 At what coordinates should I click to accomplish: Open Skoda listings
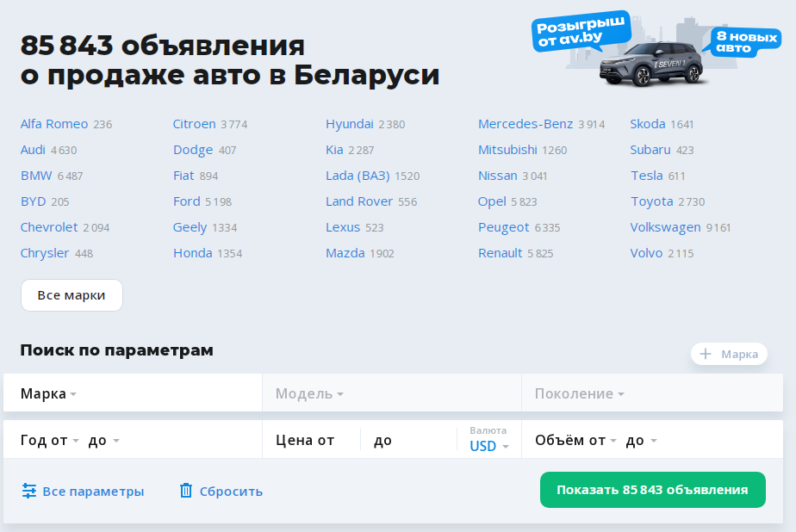click(x=648, y=124)
